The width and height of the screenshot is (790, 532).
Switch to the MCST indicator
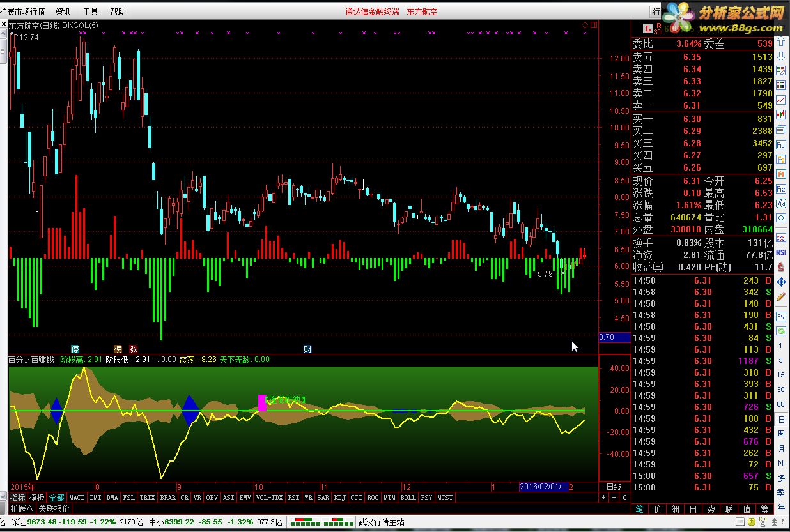[445, 498]
